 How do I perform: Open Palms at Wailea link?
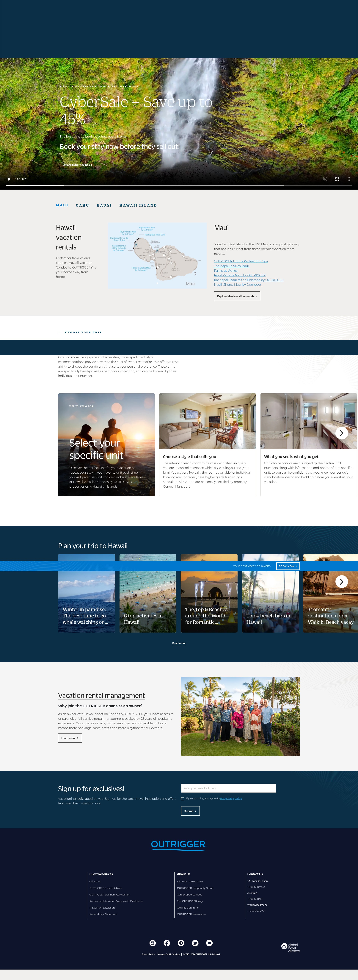tap(226, 271)
